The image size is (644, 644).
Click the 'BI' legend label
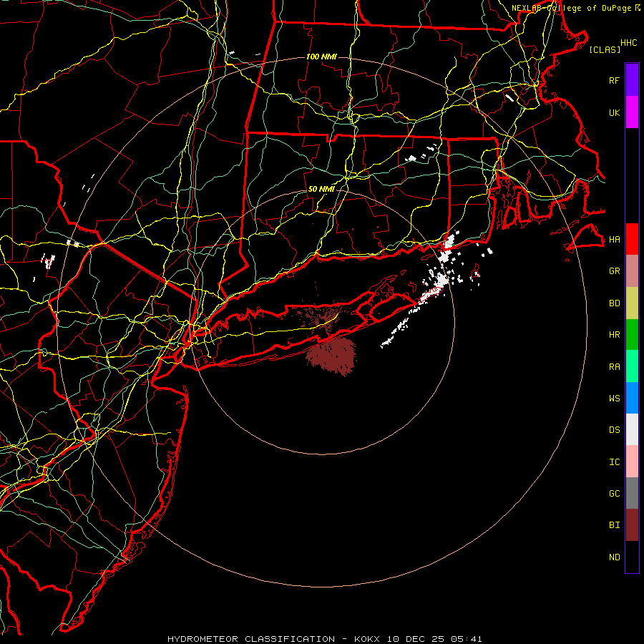pyautogui.click(x=614, y=525)
